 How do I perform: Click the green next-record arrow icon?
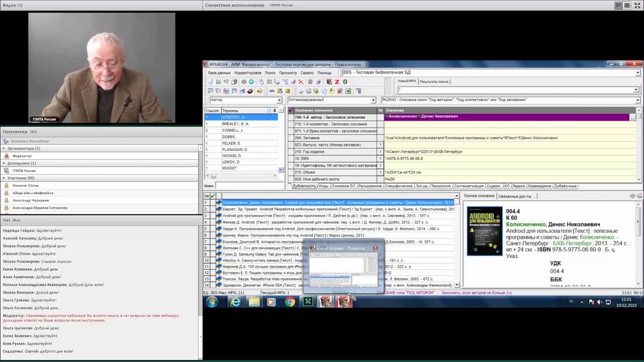252,82
